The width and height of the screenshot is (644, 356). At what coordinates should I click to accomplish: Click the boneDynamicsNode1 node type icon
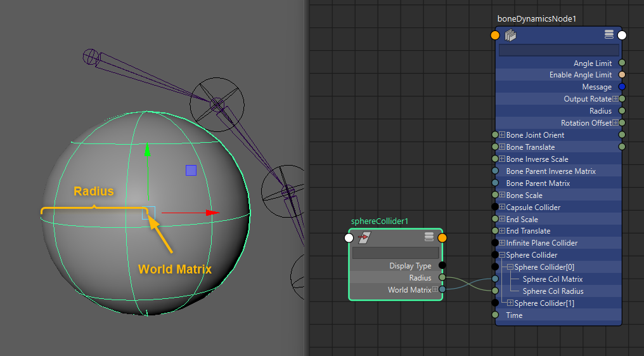(510, 36)
